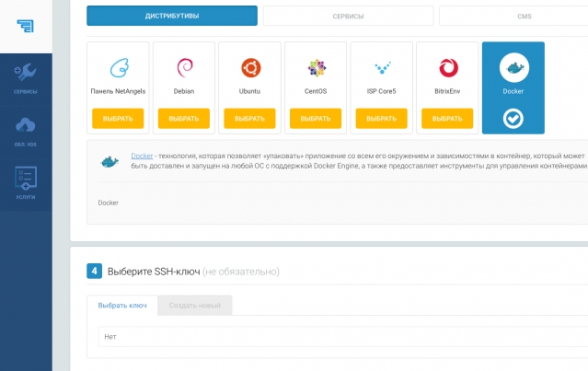Image resolution: width=588 pixels, height=371 pixels.
Task: Choose Ubuntu with its Выбрать button
Action: [x=249, y=119]
